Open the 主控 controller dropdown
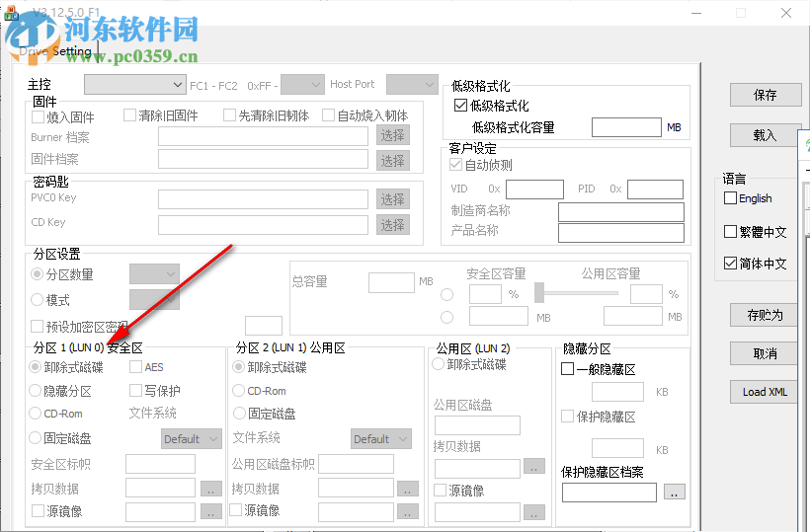Viewport: 810px width, 532px height. click(x=134, y=85)
